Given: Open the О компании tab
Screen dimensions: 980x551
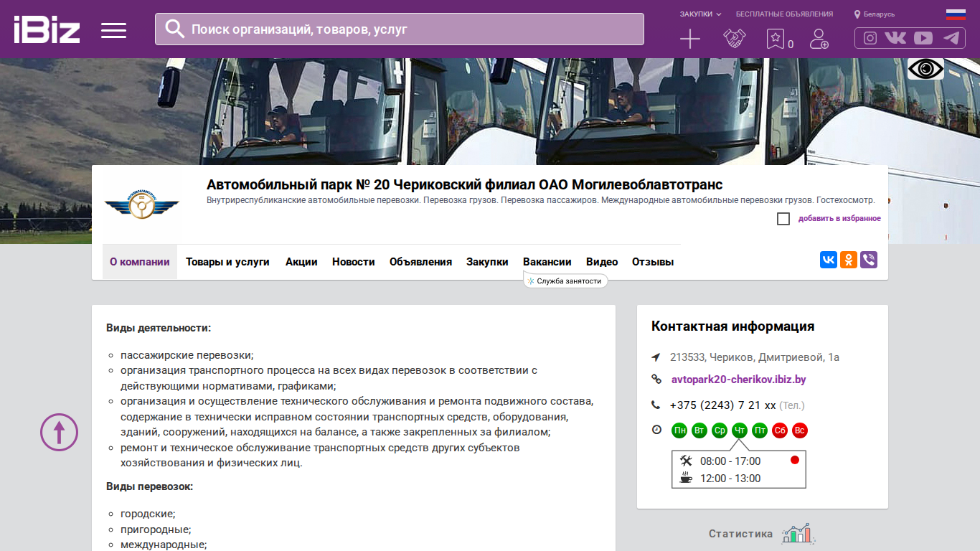Looking at the screenshot, I should 140,262.
